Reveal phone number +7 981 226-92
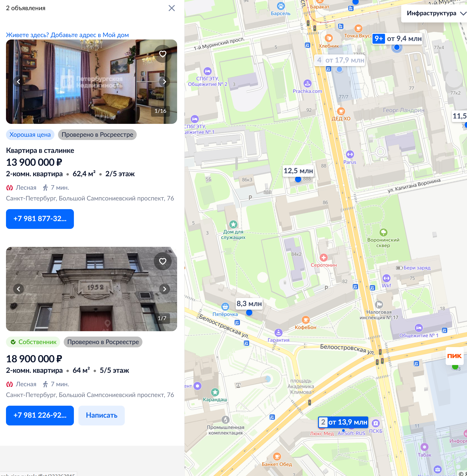This screenshot has width=467, height=476. (x=40, y=416)
